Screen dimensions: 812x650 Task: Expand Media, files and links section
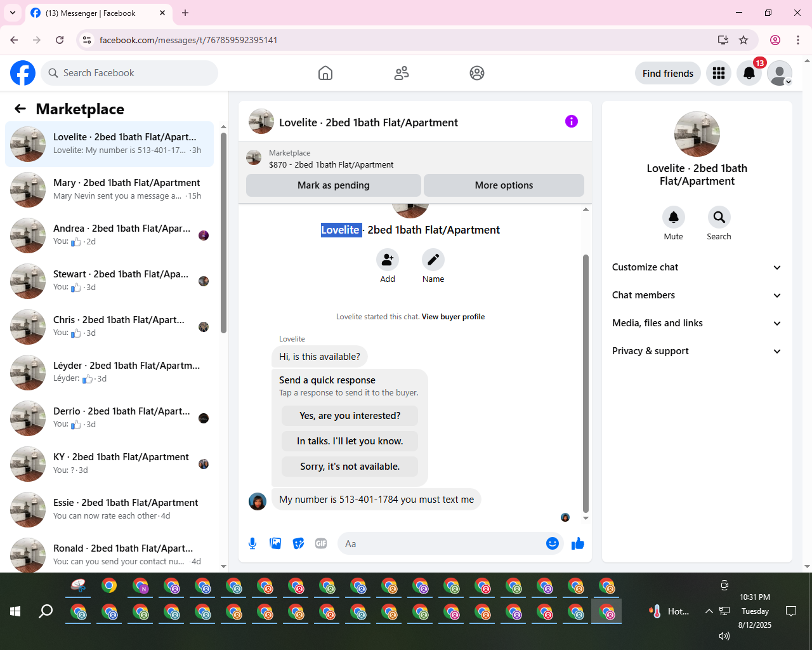697,323
